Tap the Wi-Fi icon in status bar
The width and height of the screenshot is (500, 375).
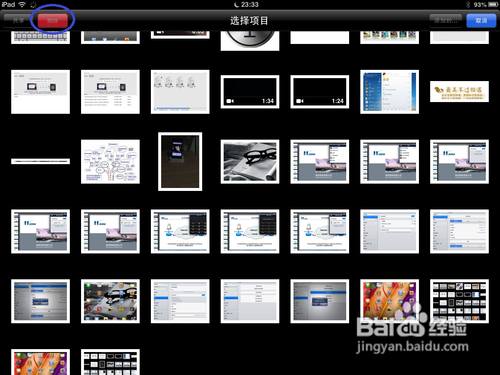point(22,4)
